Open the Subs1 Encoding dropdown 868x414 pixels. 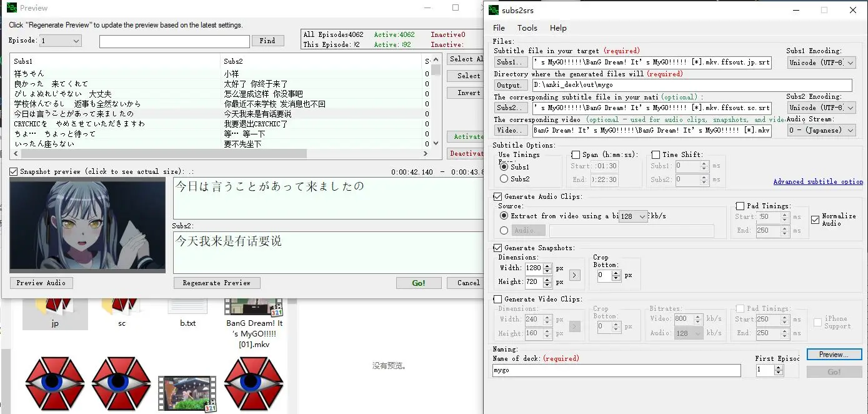pyautogui.click(x=821, y=63)
